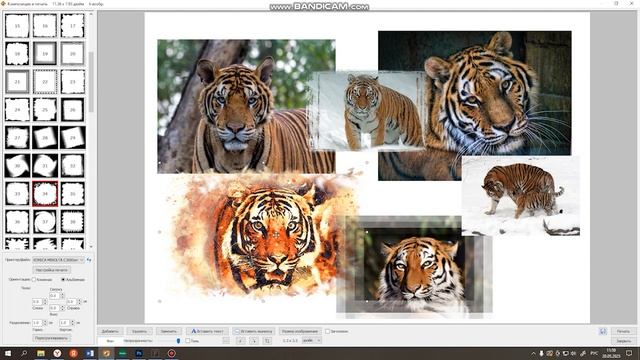Adjust the right margin stepper

(80, 302)
